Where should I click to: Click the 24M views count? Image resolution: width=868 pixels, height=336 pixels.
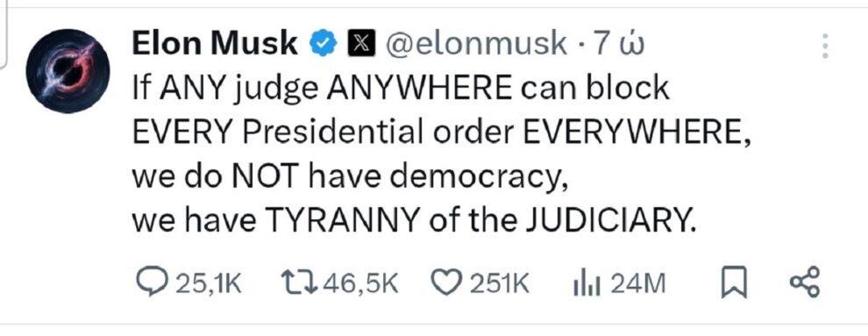[x=637, y=284]
